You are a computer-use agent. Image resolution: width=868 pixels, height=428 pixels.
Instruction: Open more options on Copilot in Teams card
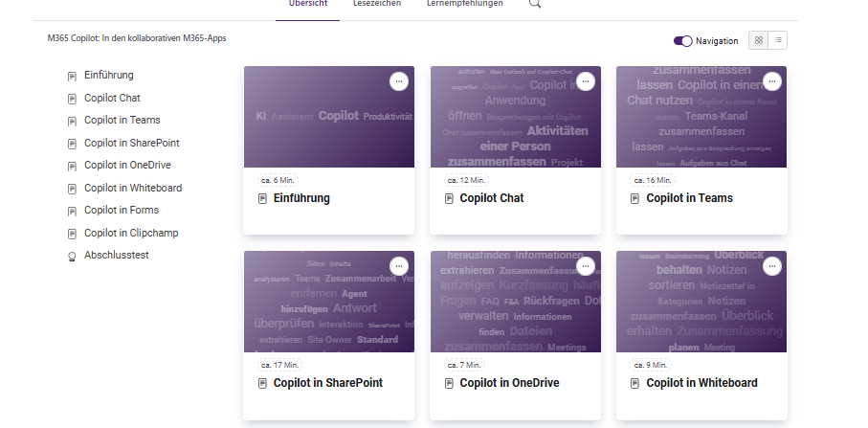771,81
